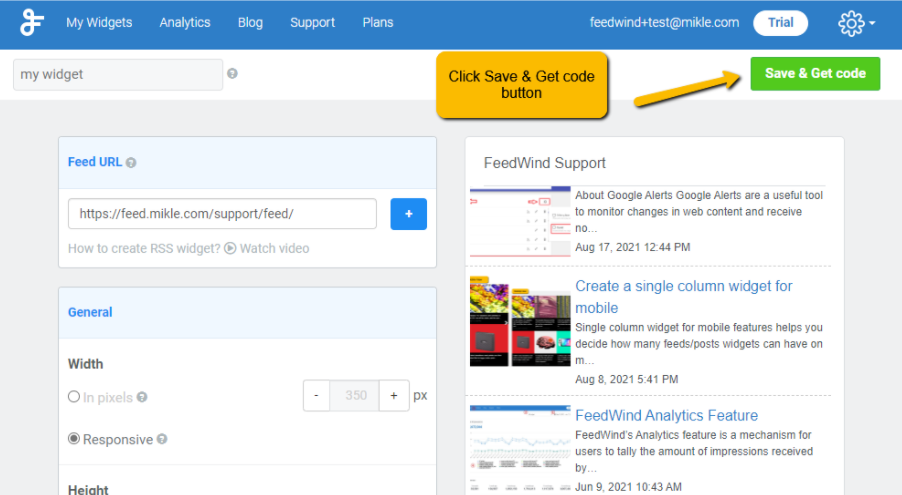This screenshot has height=495, width=902.
Task: Go to Analytics in top nav
Action: coord(185,22)
